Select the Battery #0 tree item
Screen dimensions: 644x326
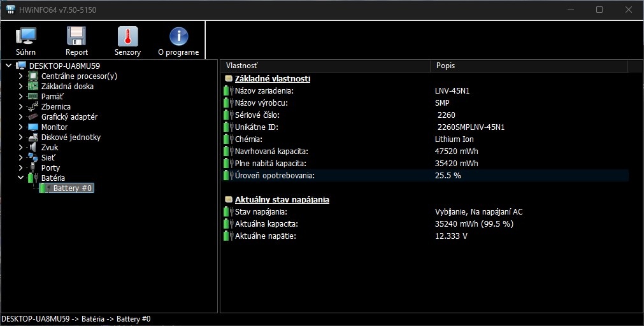[73, 188]
